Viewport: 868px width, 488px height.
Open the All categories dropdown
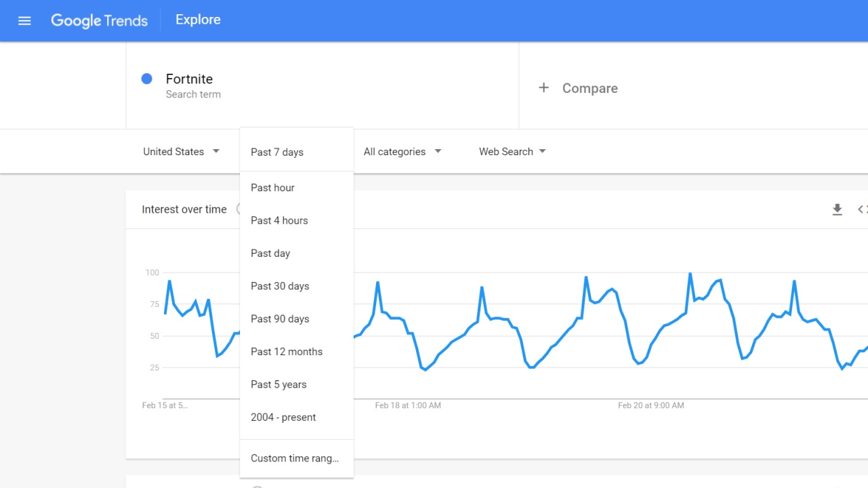pos(402,152)
